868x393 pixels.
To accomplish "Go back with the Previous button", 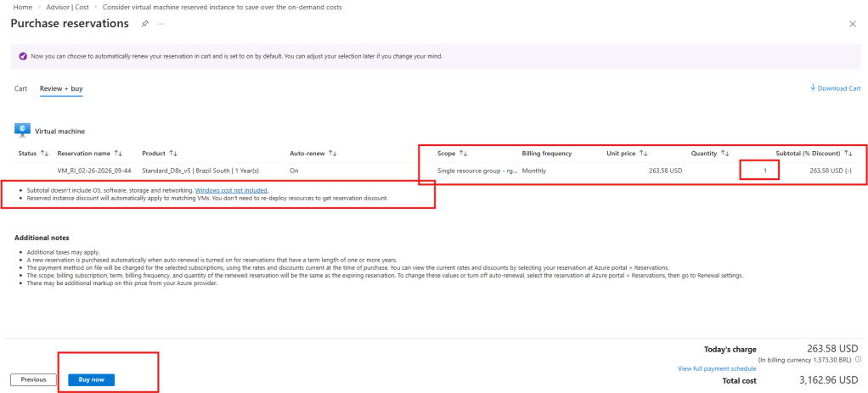I will [33, 379].
